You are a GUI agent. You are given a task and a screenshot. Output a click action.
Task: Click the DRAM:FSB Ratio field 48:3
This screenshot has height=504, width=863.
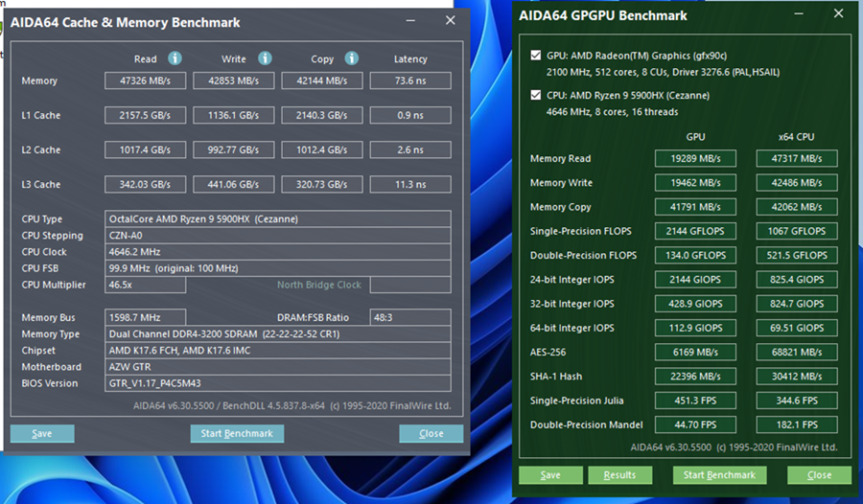[x=410, y=317]
